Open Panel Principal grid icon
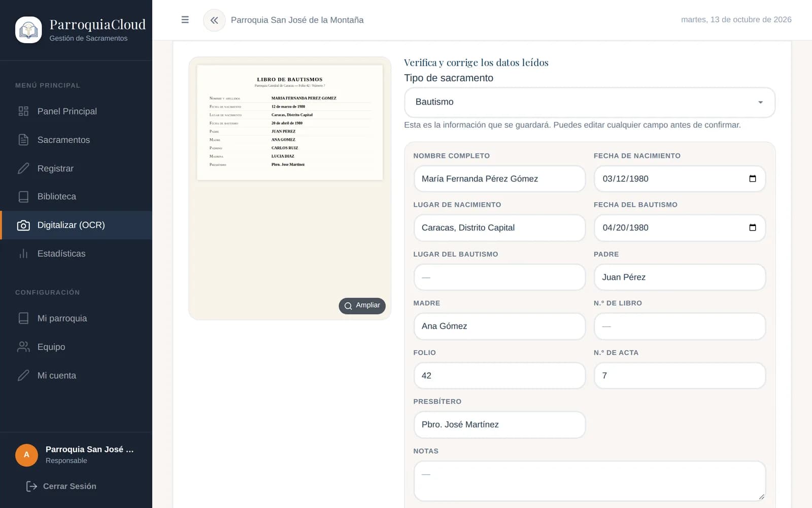Viewport: 812px width, 508px height. pyautogui.click(x=23, y=111)
